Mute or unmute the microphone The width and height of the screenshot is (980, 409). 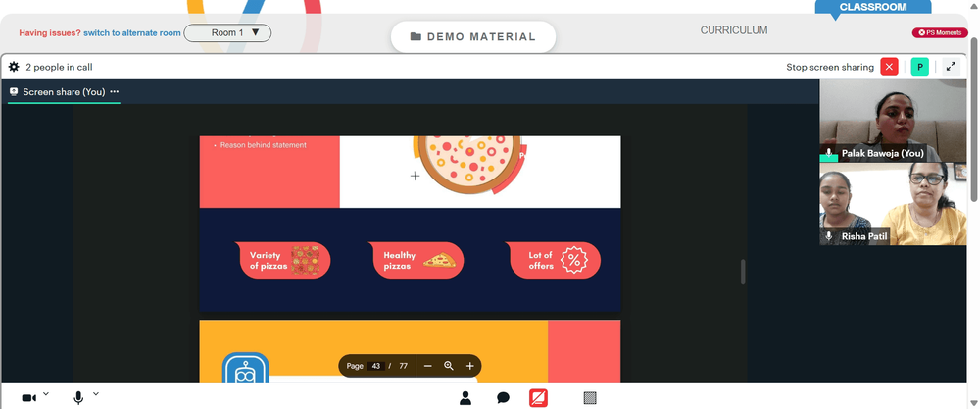click(78, 398)
